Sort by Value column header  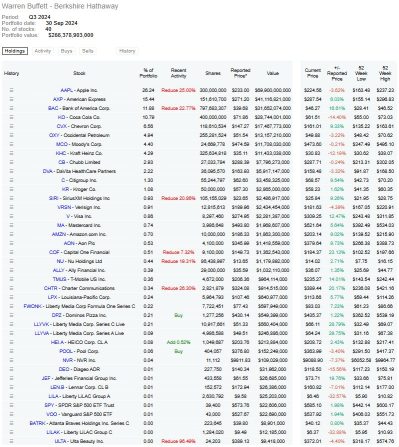pyautogui.click(x=273, y=73)
